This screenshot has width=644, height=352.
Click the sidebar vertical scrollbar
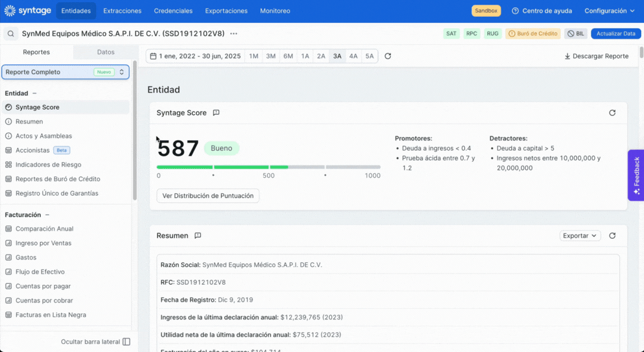tap(135, 132)
